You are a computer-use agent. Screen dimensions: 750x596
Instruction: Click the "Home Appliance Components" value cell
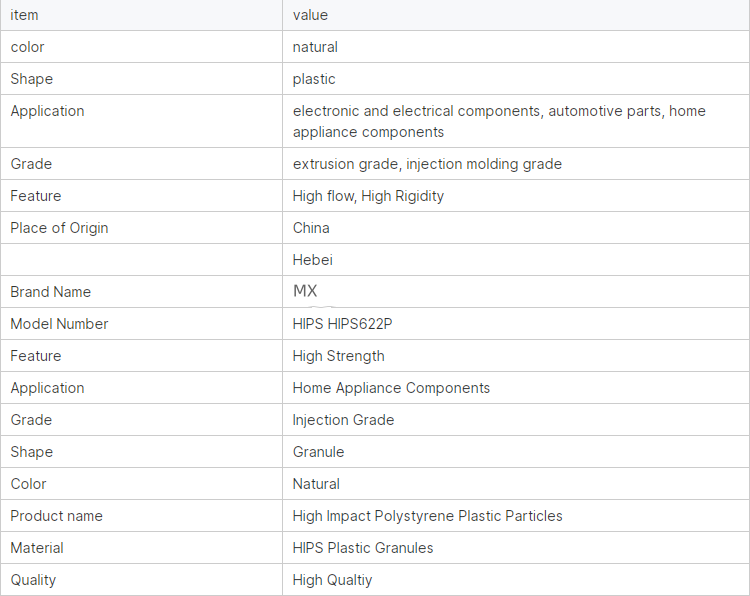(391, 388)
